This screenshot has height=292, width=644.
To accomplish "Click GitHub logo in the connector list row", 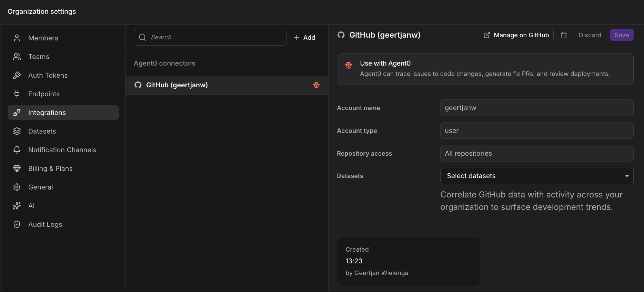I will pyautogui.click(x=138, y=85).
